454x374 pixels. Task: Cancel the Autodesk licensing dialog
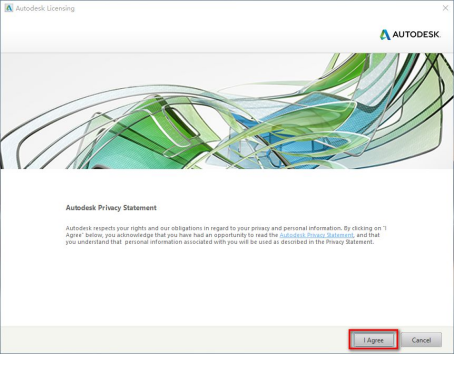[421, 340]
